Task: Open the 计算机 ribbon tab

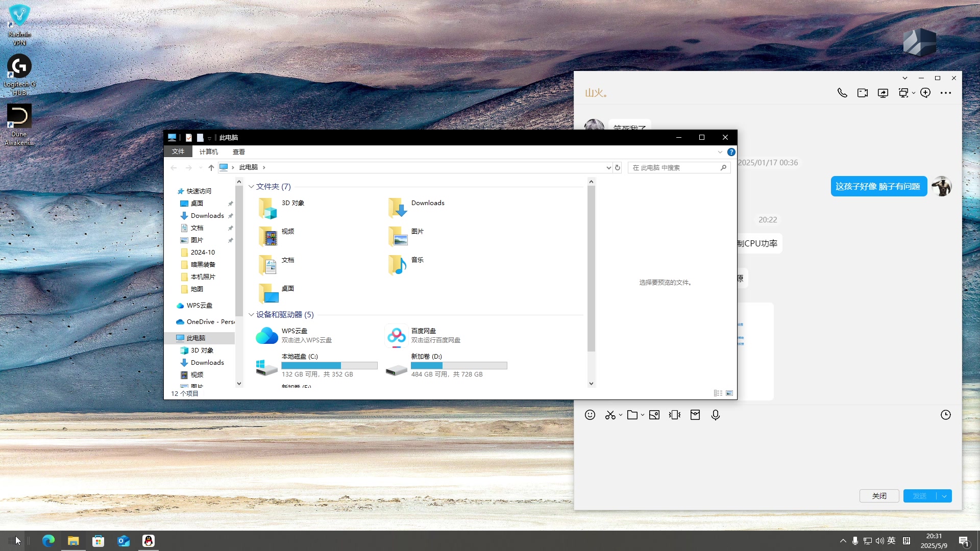Action: coord(209,152)
